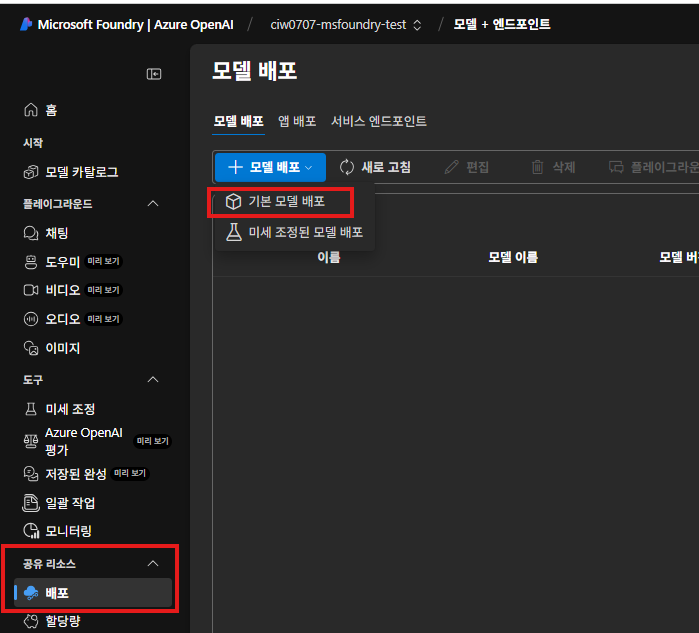Click the Deploy model (모델 배포) button
Viewport: 699px width, 633px height.
(270, 167)
